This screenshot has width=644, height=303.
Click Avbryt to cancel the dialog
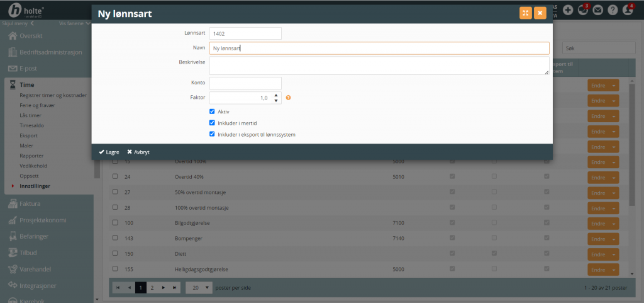pos(138,152)
